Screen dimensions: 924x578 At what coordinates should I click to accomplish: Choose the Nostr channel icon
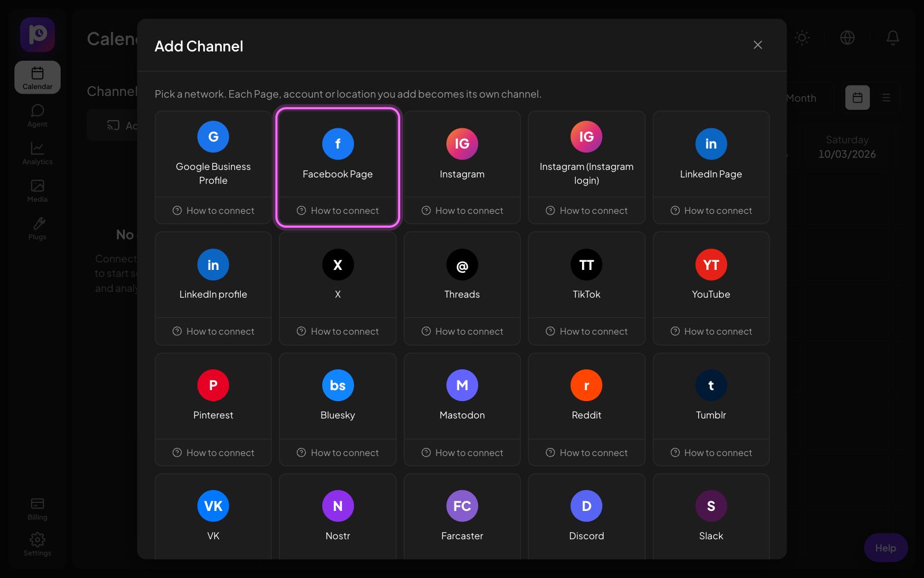point(338,506)
